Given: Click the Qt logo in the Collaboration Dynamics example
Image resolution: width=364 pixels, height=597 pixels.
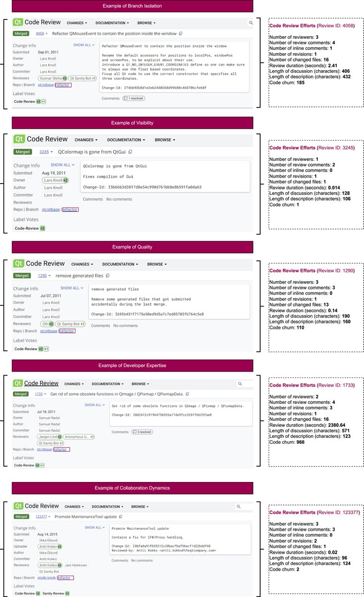Looking at the screenshot, I should click(18, 506).
